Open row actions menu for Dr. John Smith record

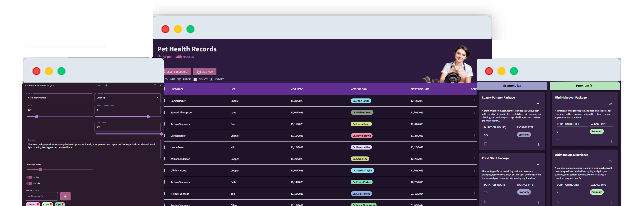(475, 101)
